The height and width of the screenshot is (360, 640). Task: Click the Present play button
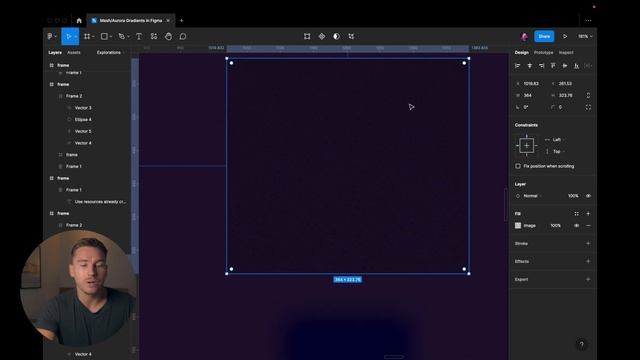(565, 36)
